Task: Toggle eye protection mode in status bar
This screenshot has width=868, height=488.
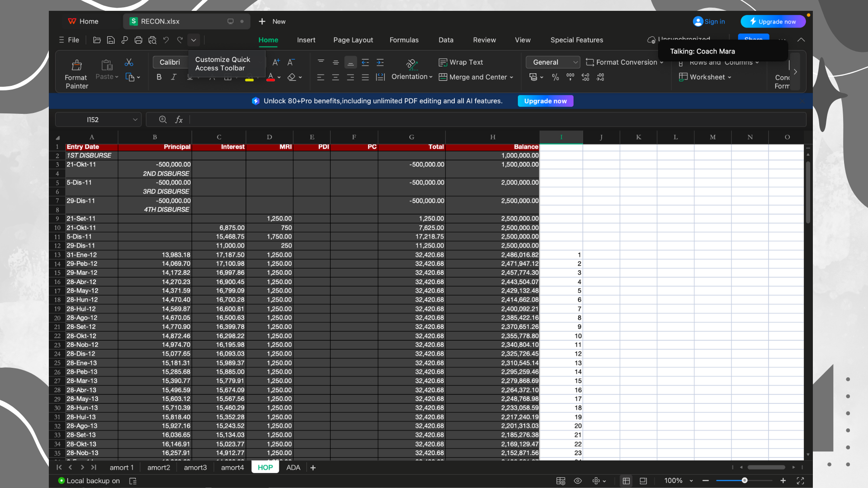Action: coord(578,481)
